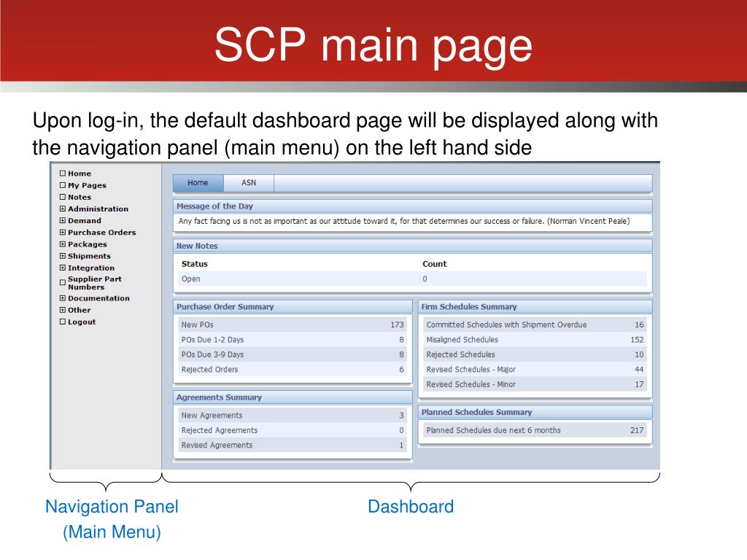Select the Open status row
Screen dimensions: 747x560
413,279
